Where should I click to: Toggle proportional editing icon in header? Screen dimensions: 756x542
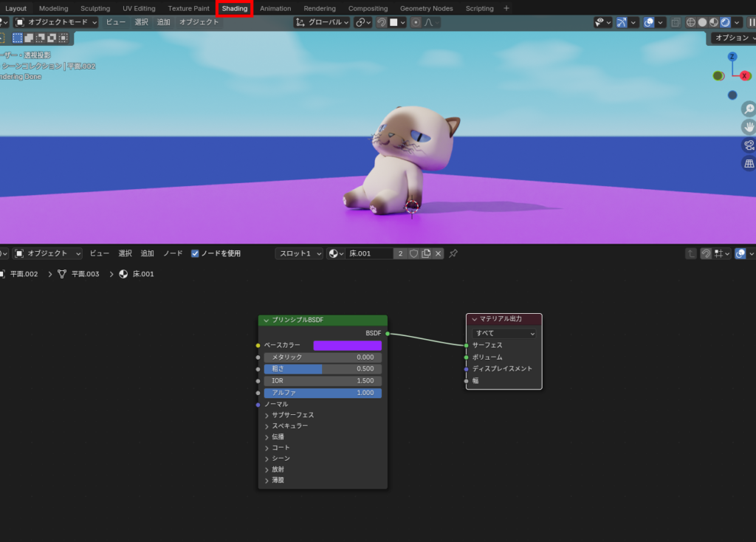click(416, 22)
